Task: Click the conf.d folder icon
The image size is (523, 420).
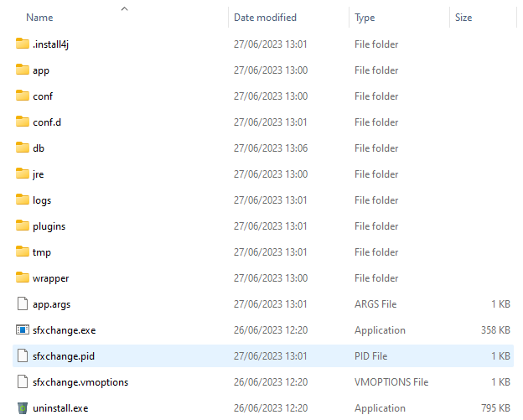Action: point(23,122)
